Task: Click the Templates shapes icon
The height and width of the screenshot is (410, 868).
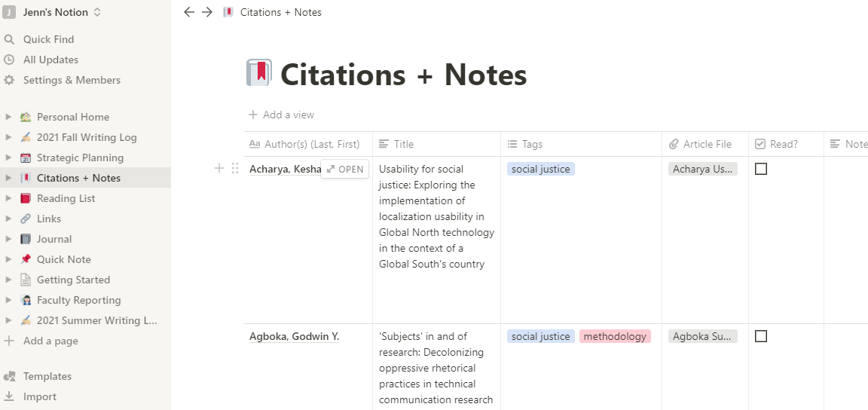Action: click(x=8, y=376)
